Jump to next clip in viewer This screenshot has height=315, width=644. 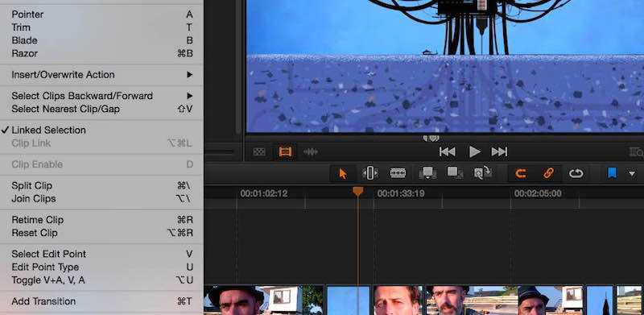click(x=499, y=151)
